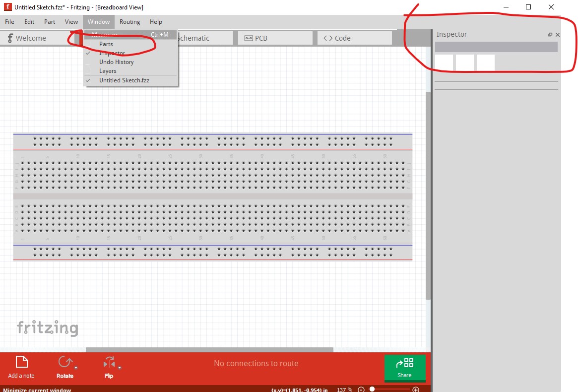
Task: Enable Undo History in Window menu
Action: tap(116, 62)
